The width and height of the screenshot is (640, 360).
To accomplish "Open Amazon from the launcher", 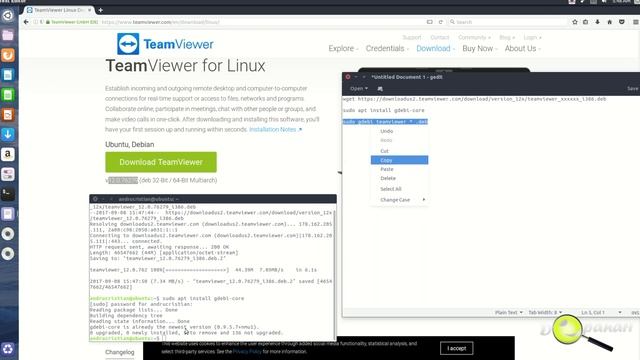I will point(8,154).
